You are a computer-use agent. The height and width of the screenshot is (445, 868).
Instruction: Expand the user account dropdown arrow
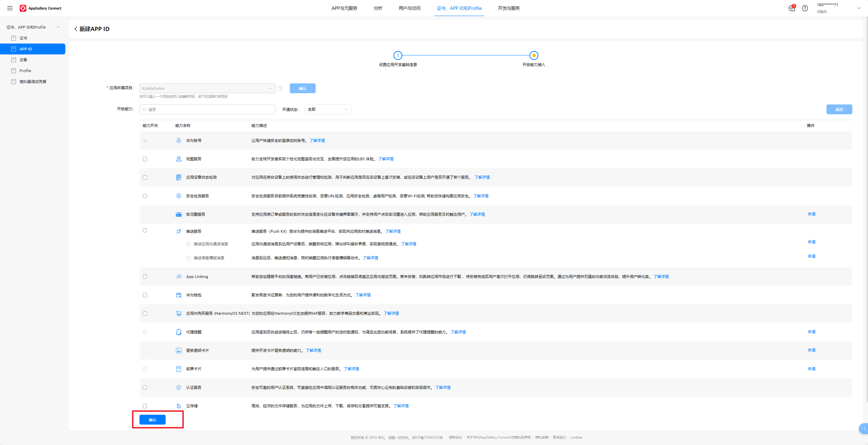(859, 8)
